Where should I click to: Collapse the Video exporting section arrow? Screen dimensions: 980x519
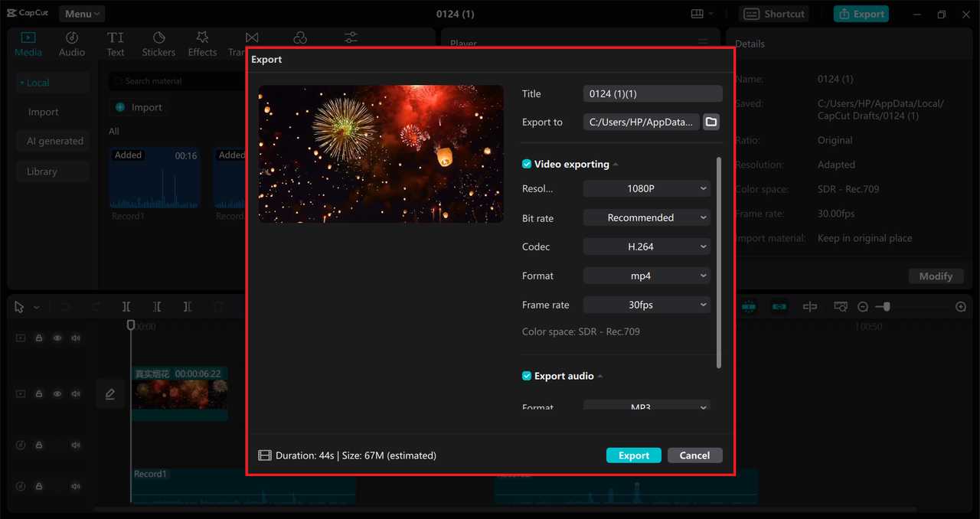pyautogui.click(x=616, y=165)
